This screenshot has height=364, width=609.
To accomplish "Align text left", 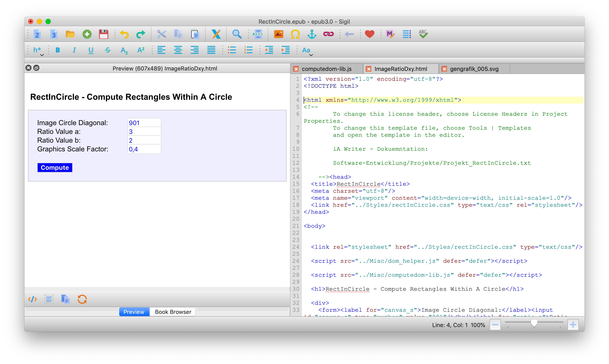I will click(x=161, y=50).
